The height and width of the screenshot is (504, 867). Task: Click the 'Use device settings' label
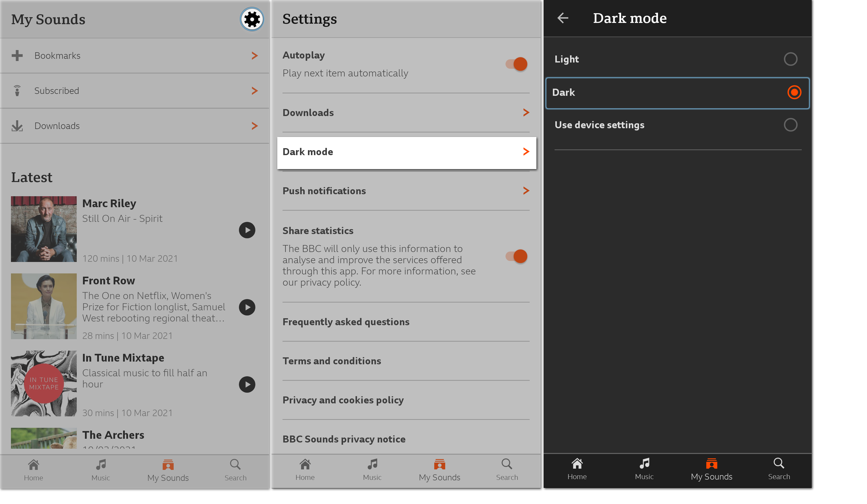pos(599,125)
